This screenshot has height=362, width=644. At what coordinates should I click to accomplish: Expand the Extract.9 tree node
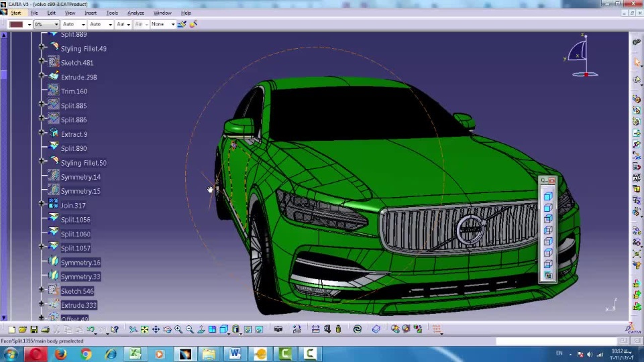[42, 133]
